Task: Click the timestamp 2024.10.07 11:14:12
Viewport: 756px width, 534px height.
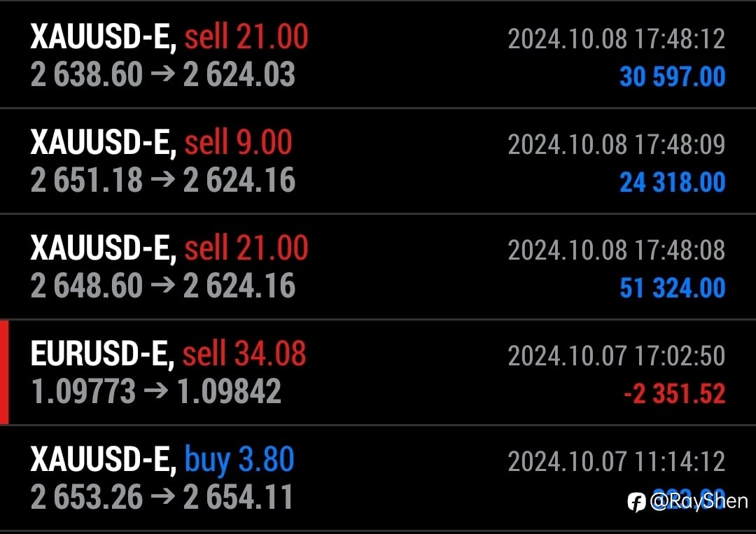Action: pos(617,462)
